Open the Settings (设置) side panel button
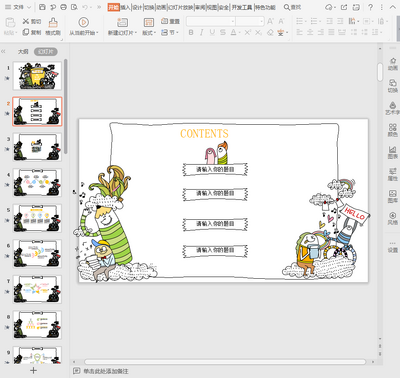Screen dimensions: 400x378 tap(393, 247)
